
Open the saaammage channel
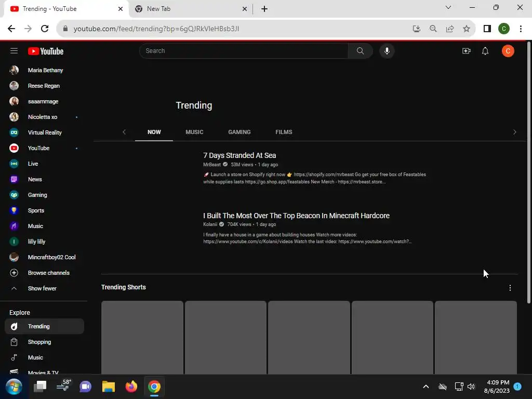pos(45,101)
